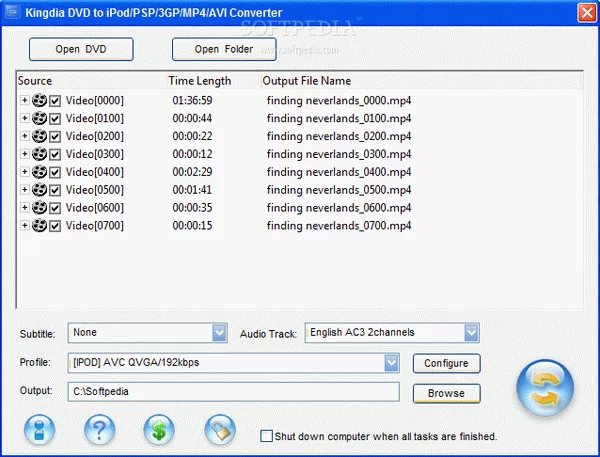This screenshot has width=600, height=457.
Task: Select output name finding neverlands_0600.mp4
Action: pyautogui.click(x=339, y=208)
